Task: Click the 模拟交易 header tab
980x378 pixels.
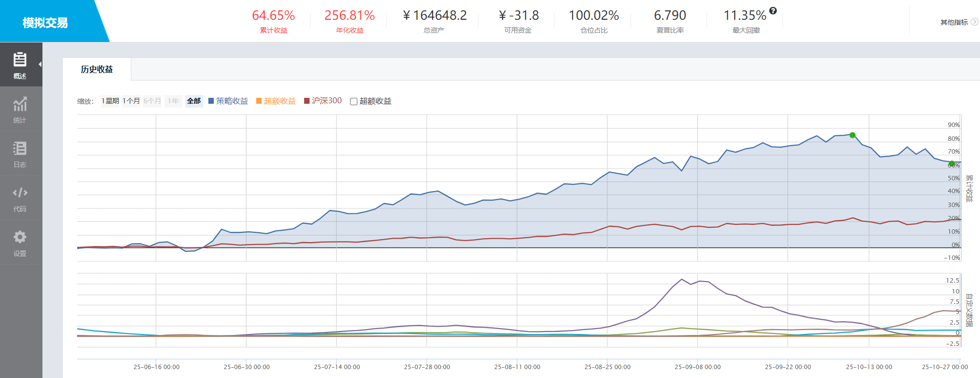Action: pos(45,23)
